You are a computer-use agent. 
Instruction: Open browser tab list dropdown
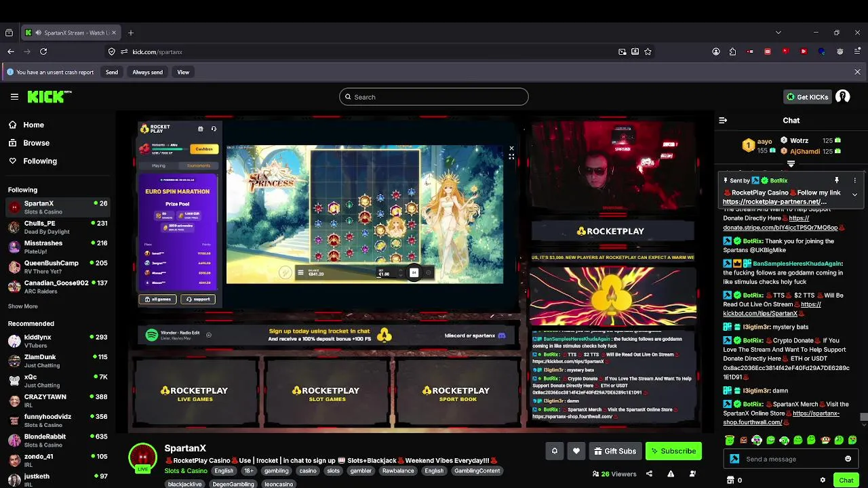click(778, 33)
